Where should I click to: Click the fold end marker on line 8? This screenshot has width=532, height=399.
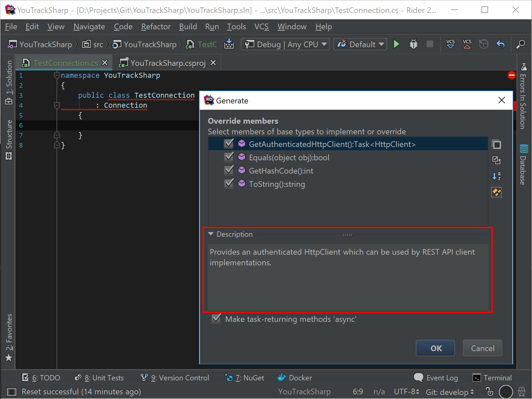[57, 145]
